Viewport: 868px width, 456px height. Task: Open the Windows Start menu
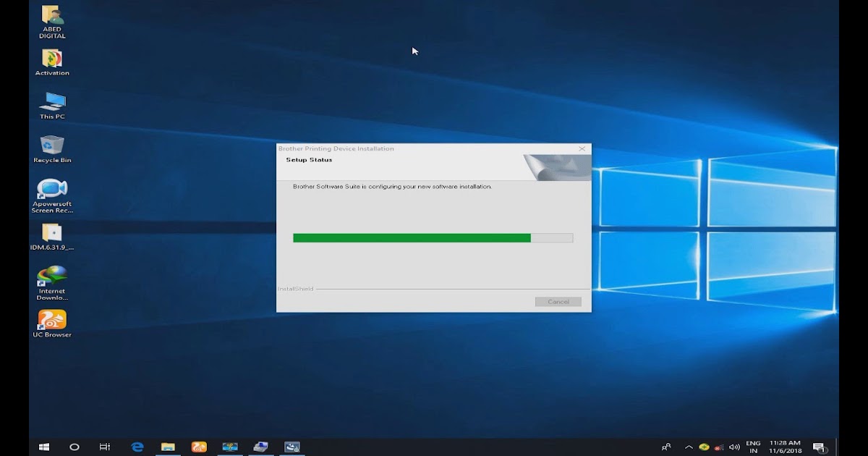tap(44, 447)
